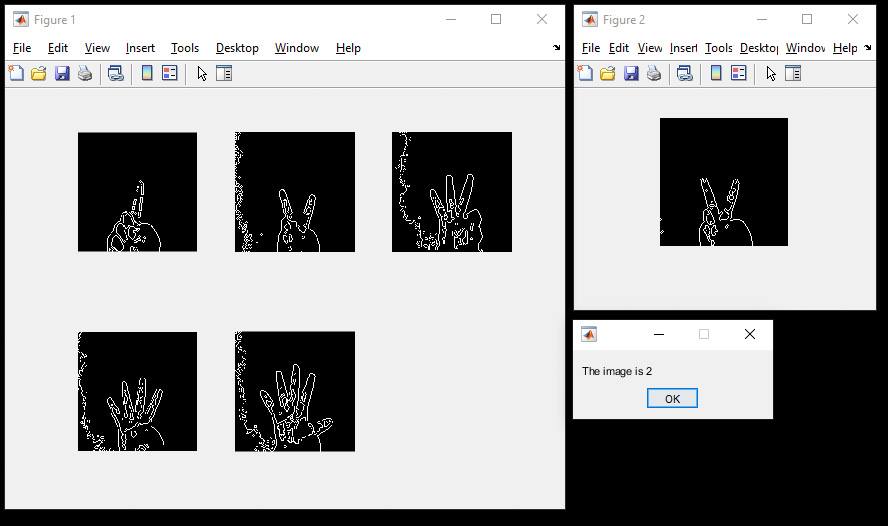Click Open File folder icon in Figure 2

[x=608, y=73]
